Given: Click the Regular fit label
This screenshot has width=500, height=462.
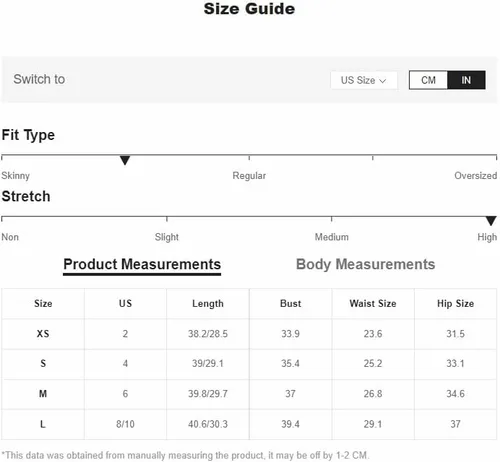Looking at the screenshot, I should [x=249, y=176].
